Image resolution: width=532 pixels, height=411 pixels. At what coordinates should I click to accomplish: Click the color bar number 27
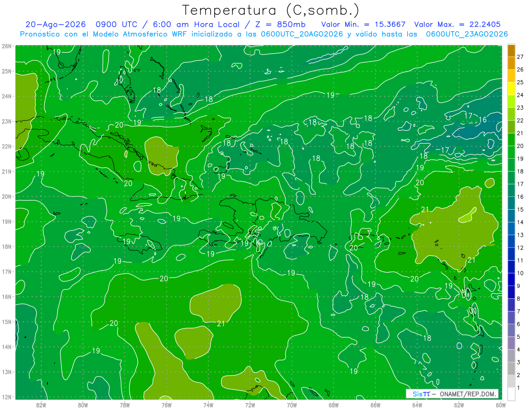click(520, 57)
